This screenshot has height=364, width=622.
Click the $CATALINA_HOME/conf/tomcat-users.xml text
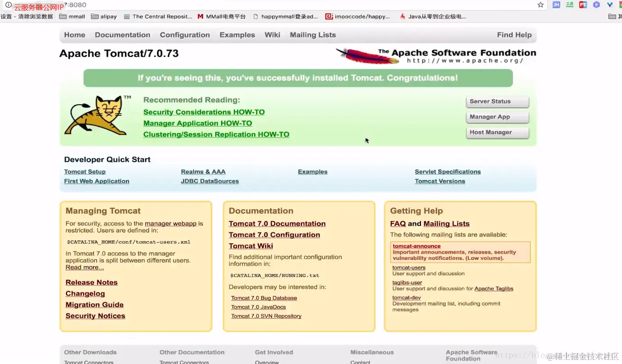tap(128, 242)
